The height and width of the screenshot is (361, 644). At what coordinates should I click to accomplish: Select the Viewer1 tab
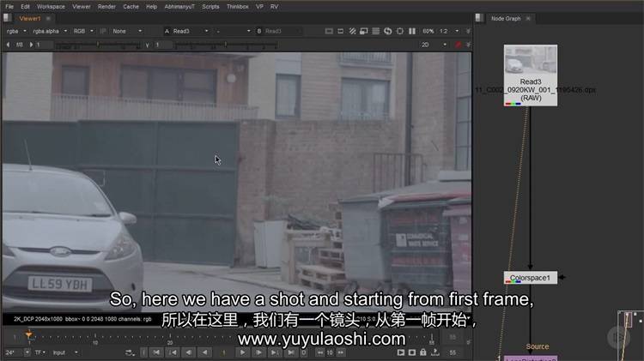click(x=30, y=19)
